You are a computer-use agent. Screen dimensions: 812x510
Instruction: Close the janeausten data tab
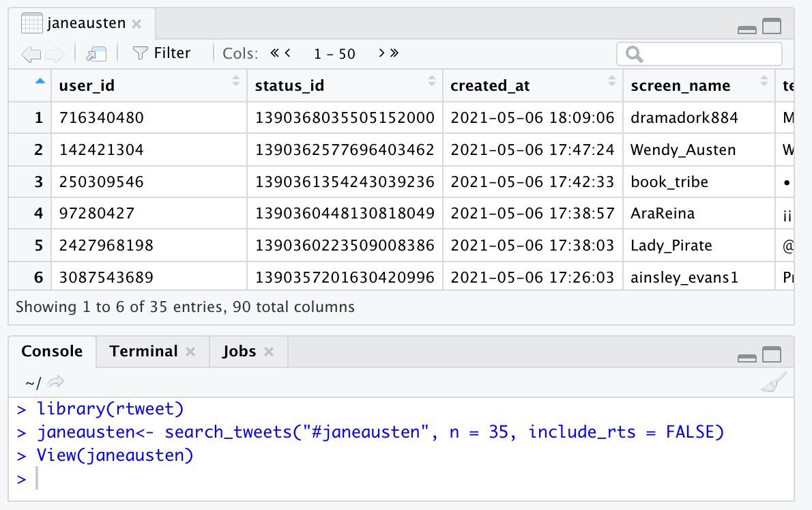(x=136, y=24)
